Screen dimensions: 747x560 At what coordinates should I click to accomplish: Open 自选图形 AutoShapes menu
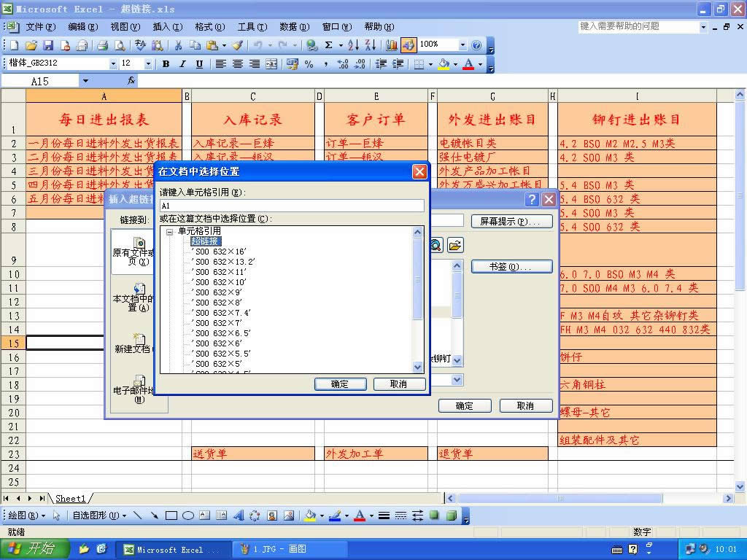pos(99,516)
